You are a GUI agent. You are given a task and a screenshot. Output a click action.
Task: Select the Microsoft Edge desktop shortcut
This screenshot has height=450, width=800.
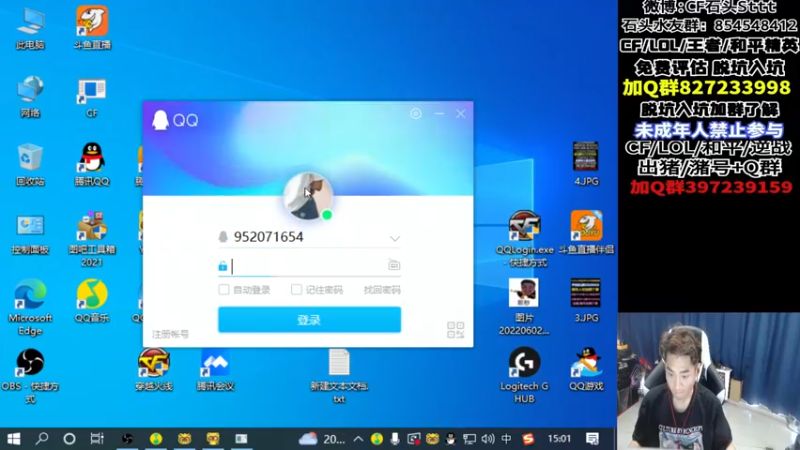(30, 307)
